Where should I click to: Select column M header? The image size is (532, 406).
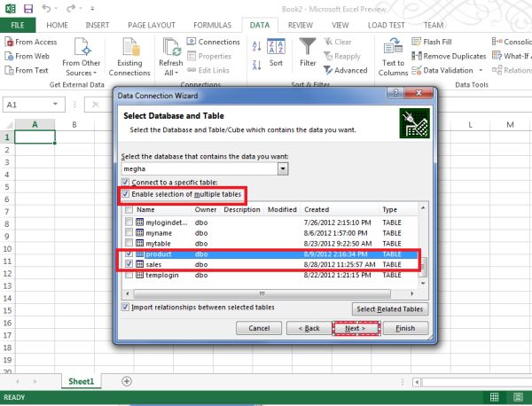coord(510,124)
